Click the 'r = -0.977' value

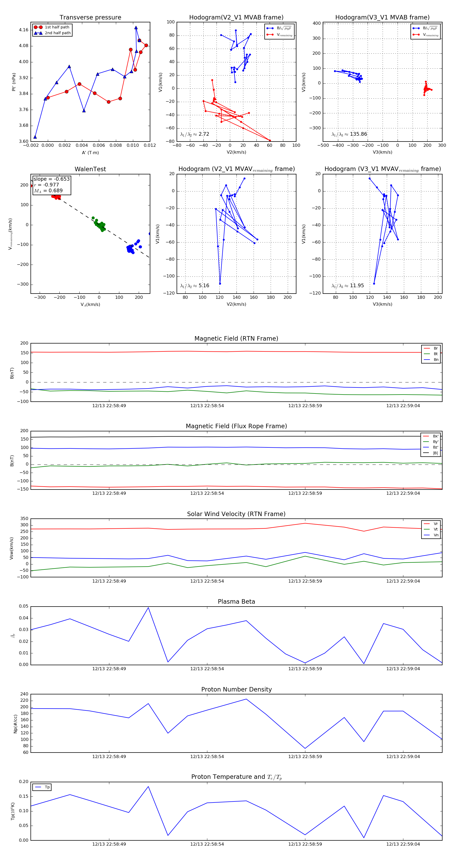pyautogui.click(x=47, y=185)
